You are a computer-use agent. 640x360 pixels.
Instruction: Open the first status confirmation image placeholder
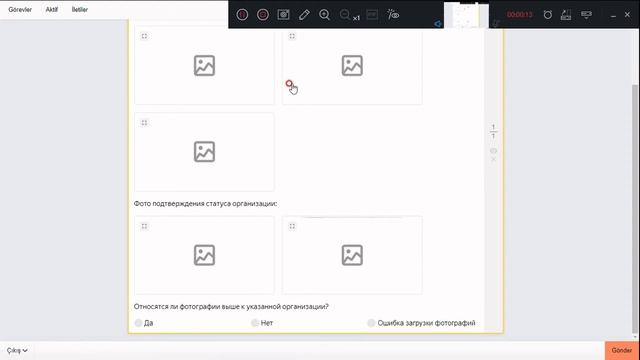point(204,255)
